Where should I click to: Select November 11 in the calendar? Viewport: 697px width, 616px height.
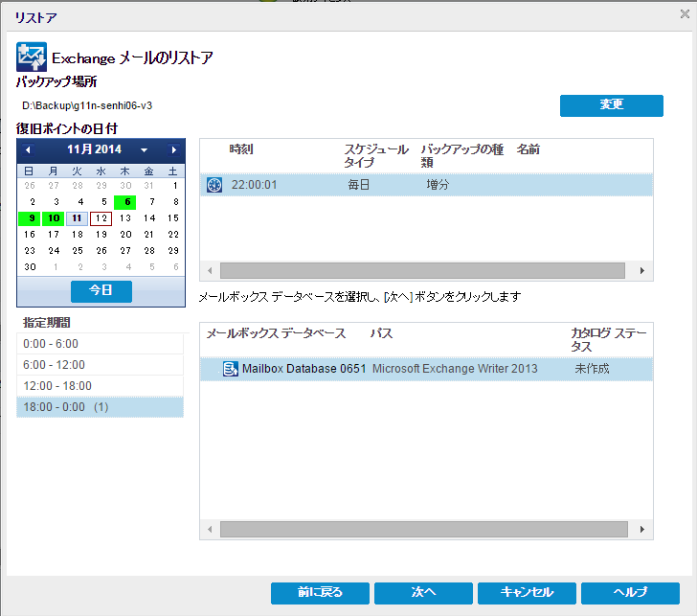pyautogui.click(x=77, y=218)
